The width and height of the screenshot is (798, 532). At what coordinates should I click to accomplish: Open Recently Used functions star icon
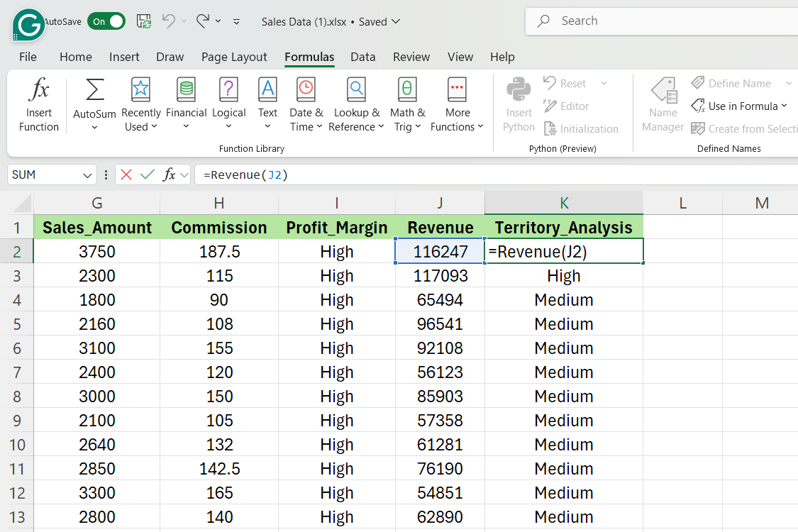[x=140, y=89]
